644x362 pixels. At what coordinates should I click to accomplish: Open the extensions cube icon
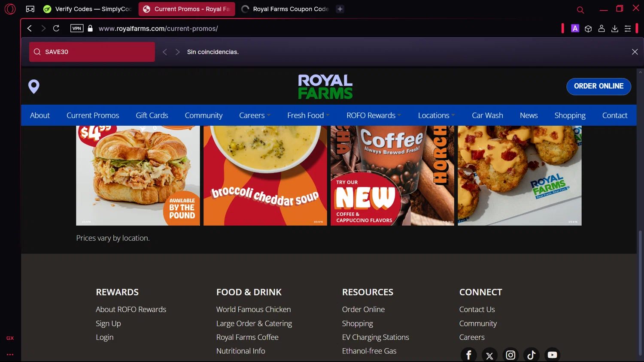[588, 28]
